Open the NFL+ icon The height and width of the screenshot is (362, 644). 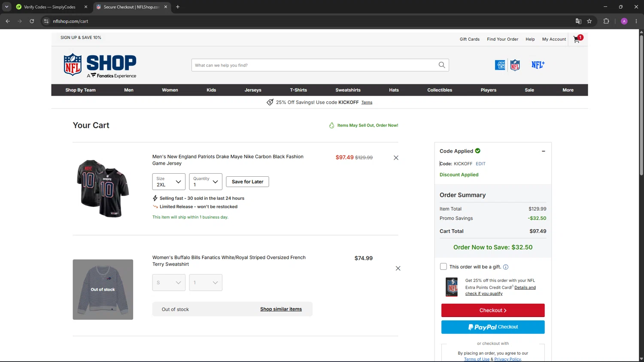pos(538,65)
